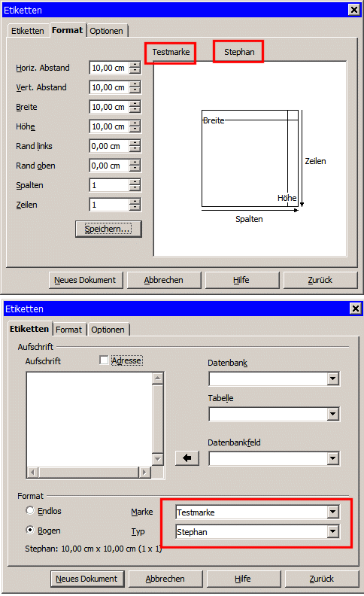Screen dimensions: 364x596
Task: Increase the Horiz. Abstand spinner value
Action: coord(135,65)
